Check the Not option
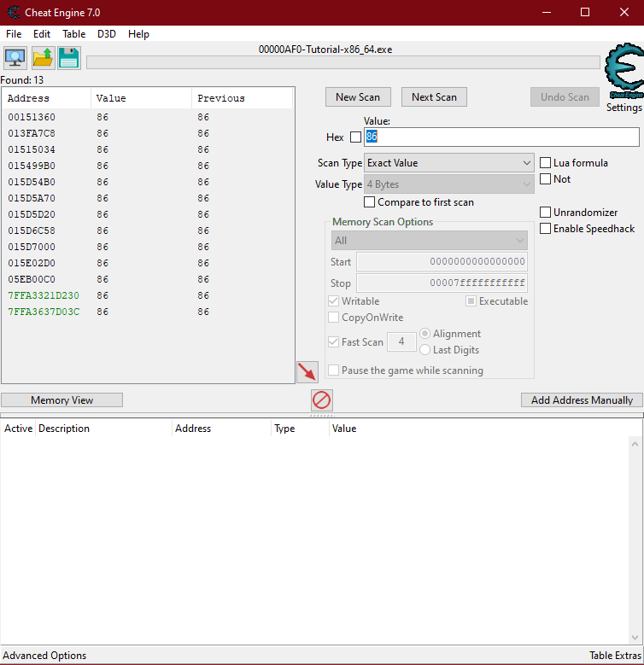Viewport: 644px width, 665px height. (545, 179)
